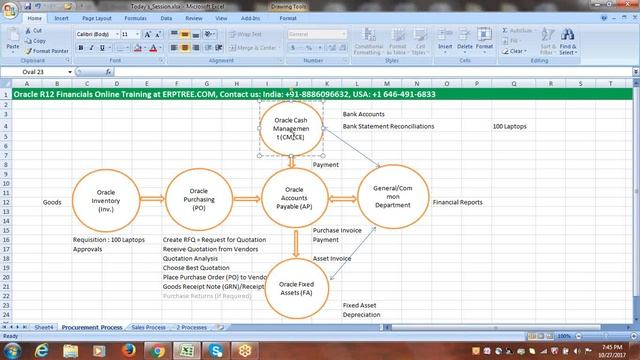Image resolution: width=640 pixels, height=360 pixels.
Task: Toggle Middle Align vertical alignment
Action: click(185, 34)
